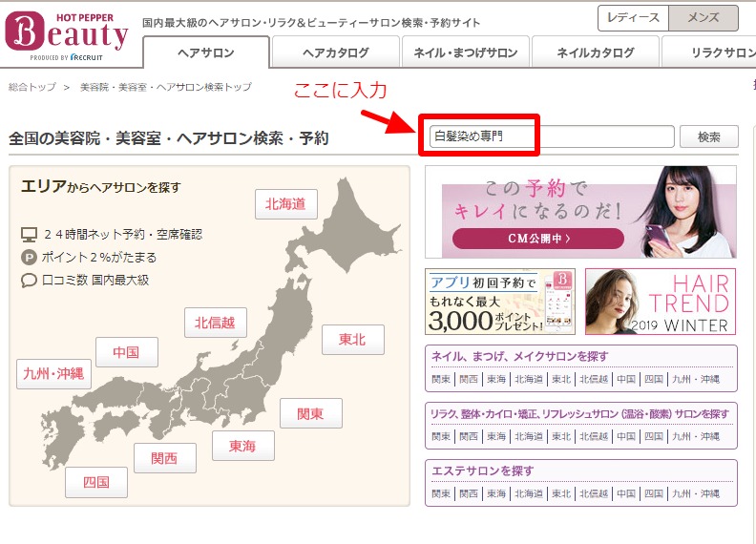Image resolution: width=756 pixels, height=544 pixels.
Task: Click 関西 under リラク、整体 section
Action: [x=468, y=436]
